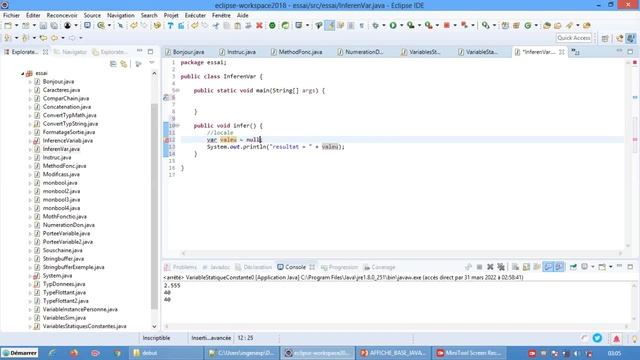The height and width of the screenshot is (360, 640).
Task: Switch to the Javadoc tab
Action: 216,267
